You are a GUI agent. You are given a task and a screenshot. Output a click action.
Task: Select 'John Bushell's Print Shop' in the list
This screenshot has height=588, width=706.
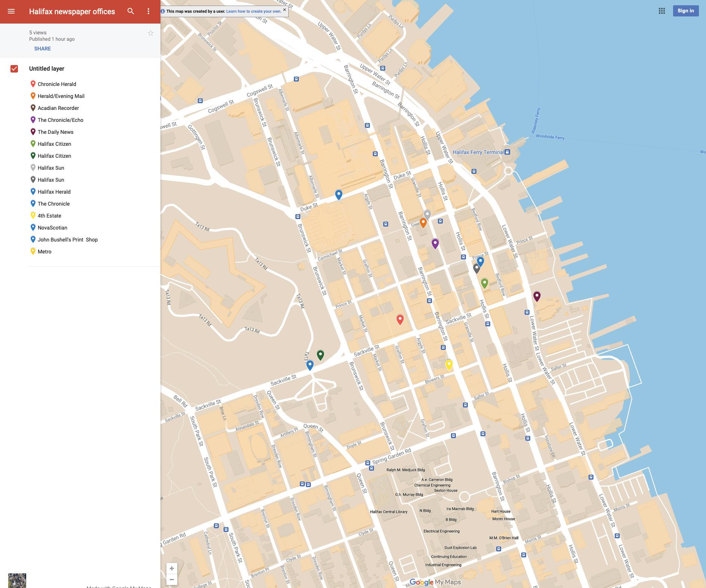[x=68, y=240]
